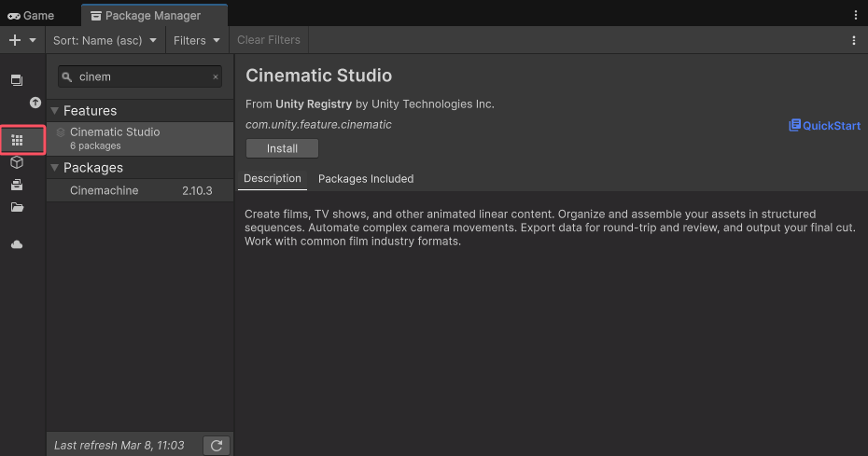Open add package dropdown arrow beside plus
This screenshot has height=456, width=868.
[33, 40]
